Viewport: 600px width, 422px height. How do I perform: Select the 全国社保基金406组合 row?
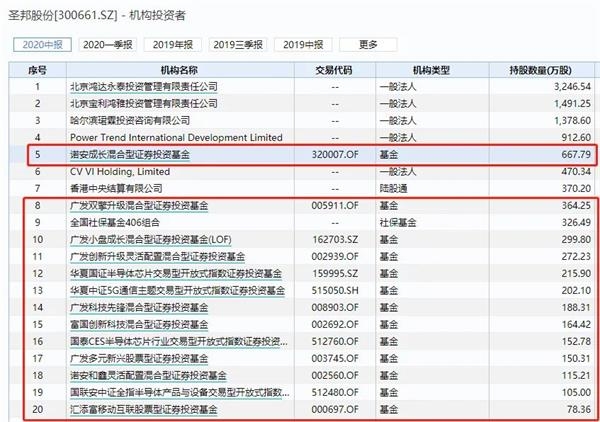click(301, 222)
